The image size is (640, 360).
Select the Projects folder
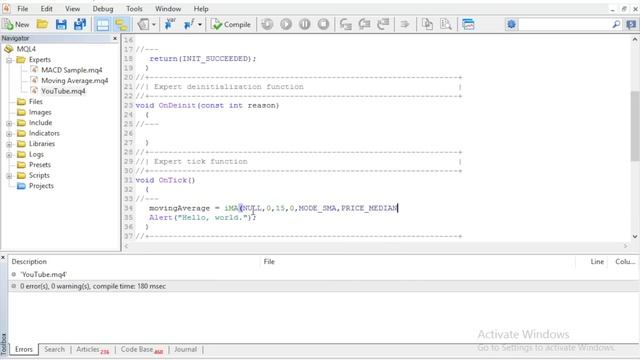[x=41, y=186]
